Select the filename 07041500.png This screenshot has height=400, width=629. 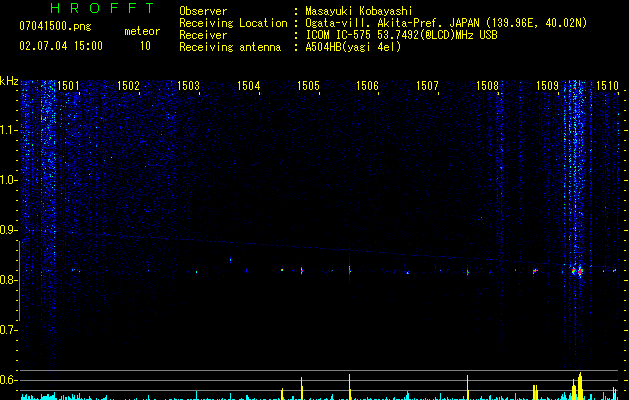click(x=55, y=27)
